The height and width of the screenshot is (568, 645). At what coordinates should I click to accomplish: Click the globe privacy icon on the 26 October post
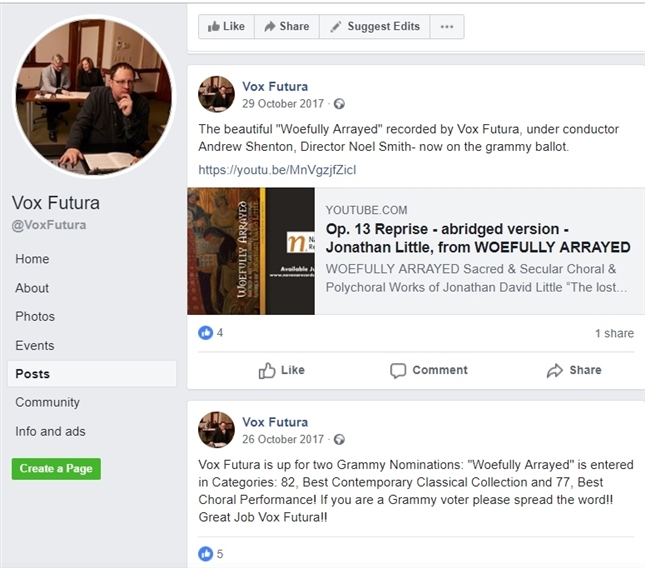pyautogui.click(x=339, y=439)
